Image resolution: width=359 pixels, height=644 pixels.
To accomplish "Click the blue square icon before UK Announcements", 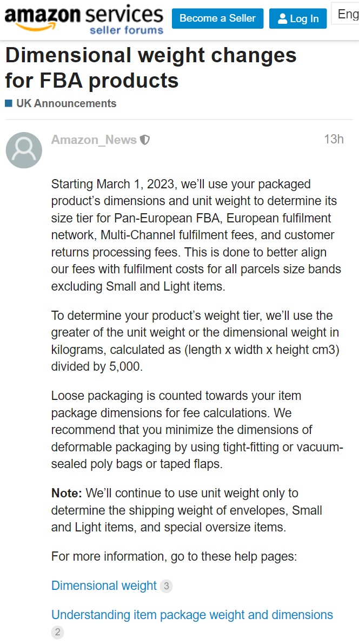I will coord(8,103).
